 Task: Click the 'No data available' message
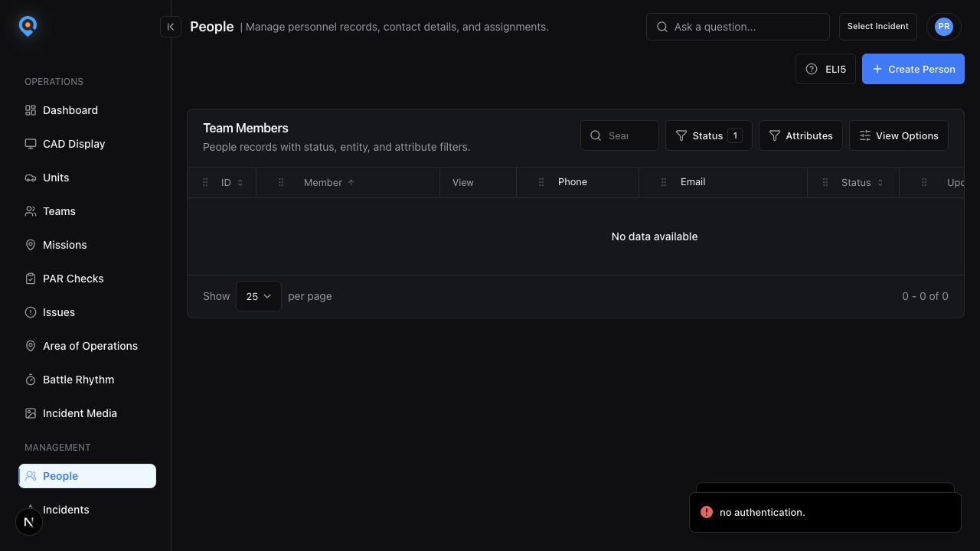[655, 236]
